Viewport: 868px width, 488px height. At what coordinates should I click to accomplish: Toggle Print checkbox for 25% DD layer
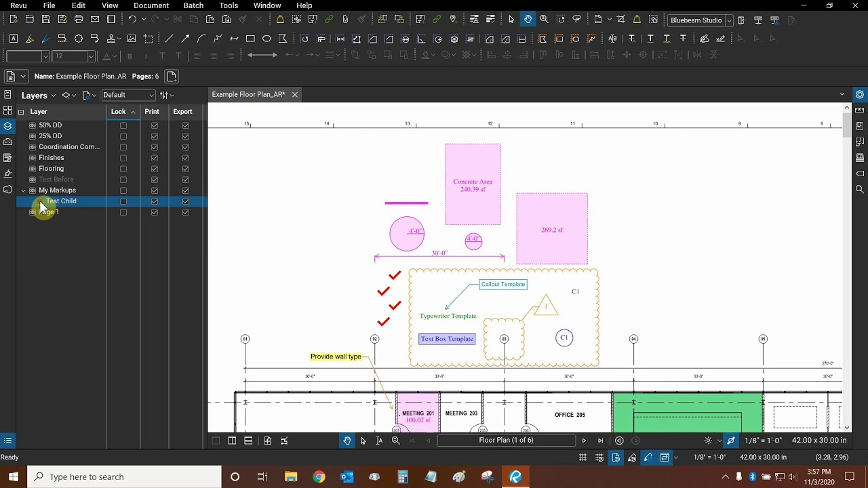(155, 136)
